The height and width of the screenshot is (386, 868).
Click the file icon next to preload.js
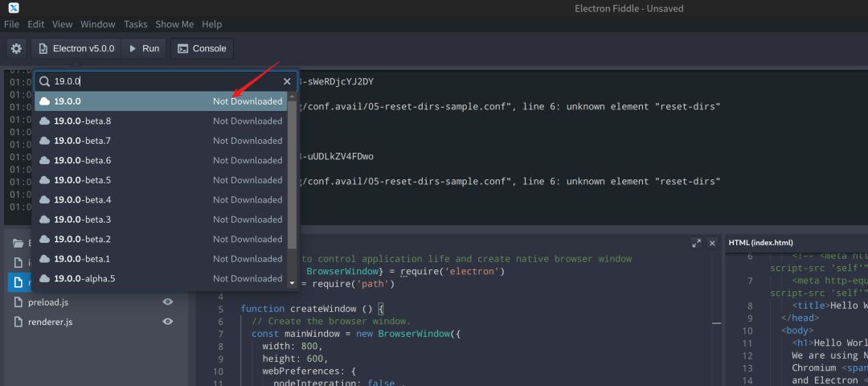18,302
